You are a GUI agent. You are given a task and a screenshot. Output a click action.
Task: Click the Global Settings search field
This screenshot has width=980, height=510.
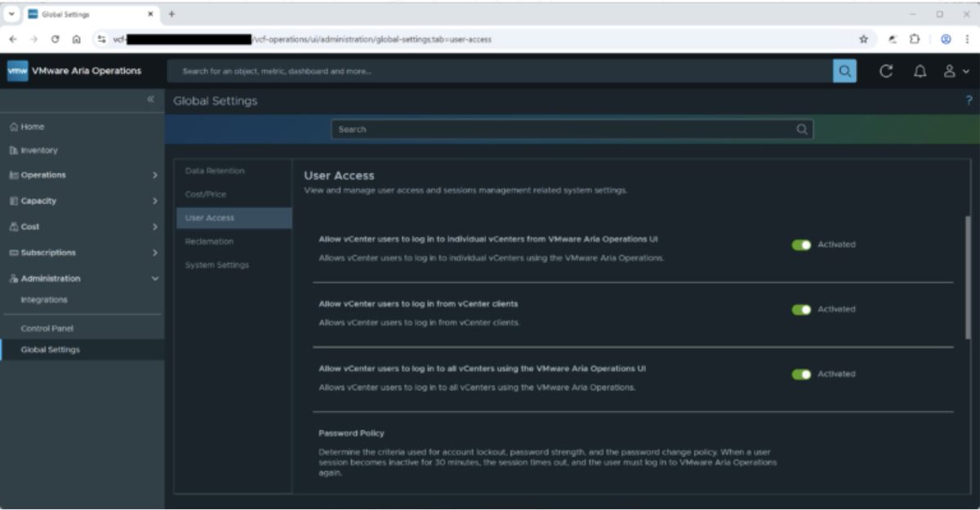(572, 129)
